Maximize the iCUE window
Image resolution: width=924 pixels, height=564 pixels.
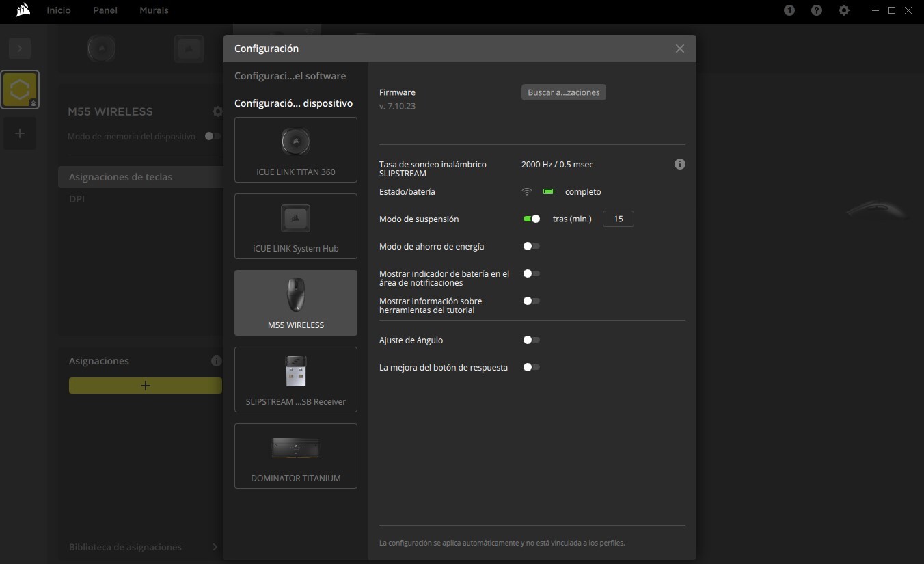click(892, 10)
